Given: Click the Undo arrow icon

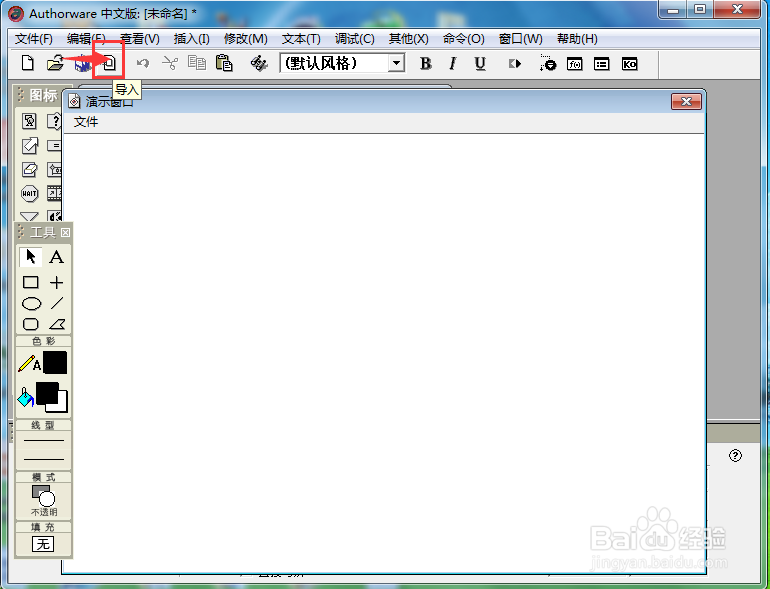Looking at the screenshot, I should click(x=143, y=63).
